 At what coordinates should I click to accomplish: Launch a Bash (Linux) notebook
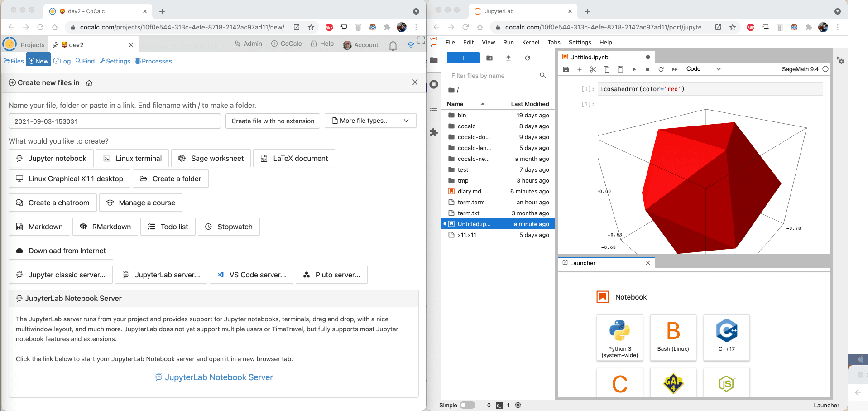tap(673, 338)
